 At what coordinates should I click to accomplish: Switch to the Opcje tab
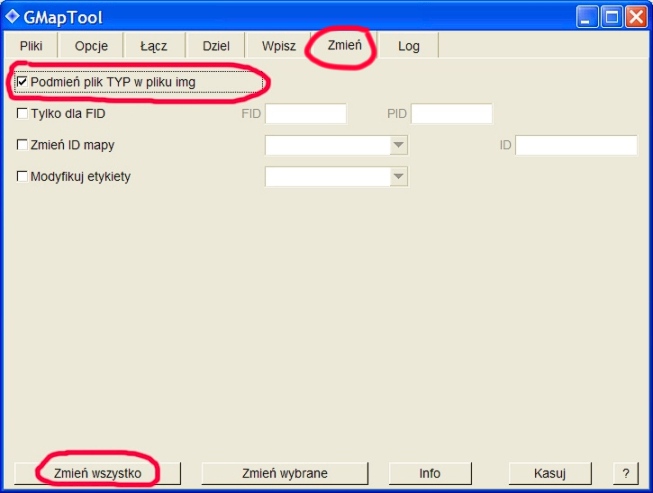(x=91, y=46)
